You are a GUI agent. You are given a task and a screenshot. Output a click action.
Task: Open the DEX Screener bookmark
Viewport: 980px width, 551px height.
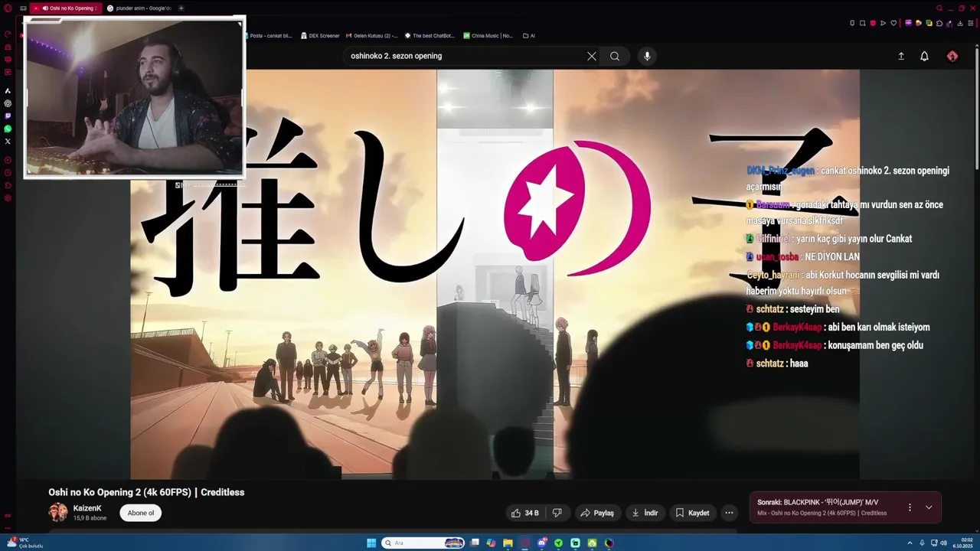click(x=320, y=35)
